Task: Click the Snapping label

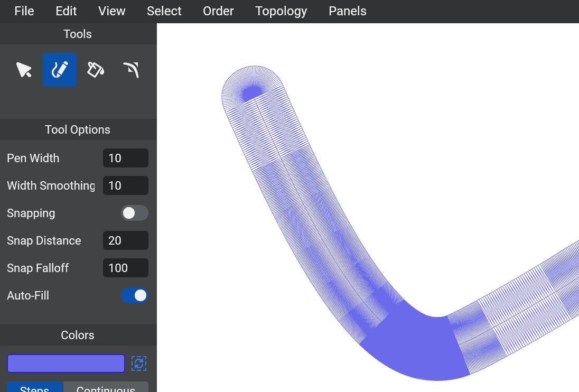Action: tap(31, 213)
